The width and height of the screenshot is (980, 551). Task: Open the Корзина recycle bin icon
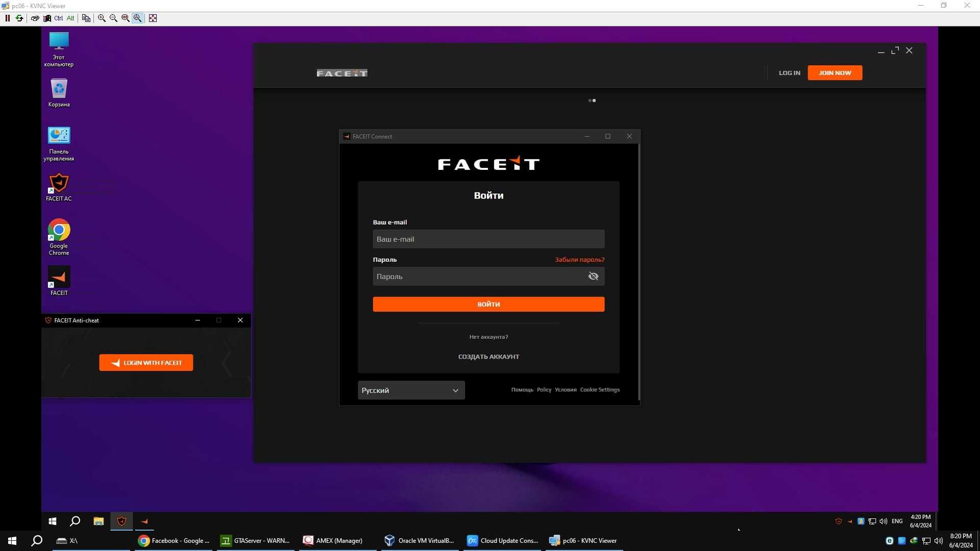(59, 92)
